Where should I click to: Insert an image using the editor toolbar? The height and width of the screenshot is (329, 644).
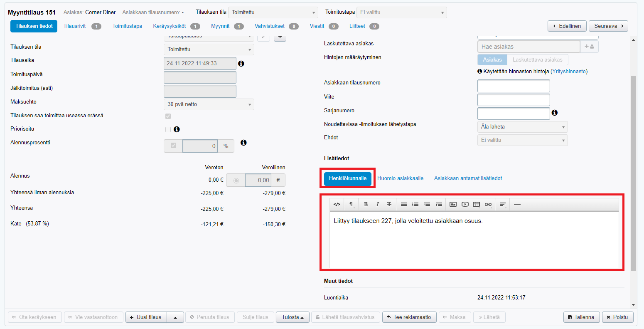pos(453,204)
